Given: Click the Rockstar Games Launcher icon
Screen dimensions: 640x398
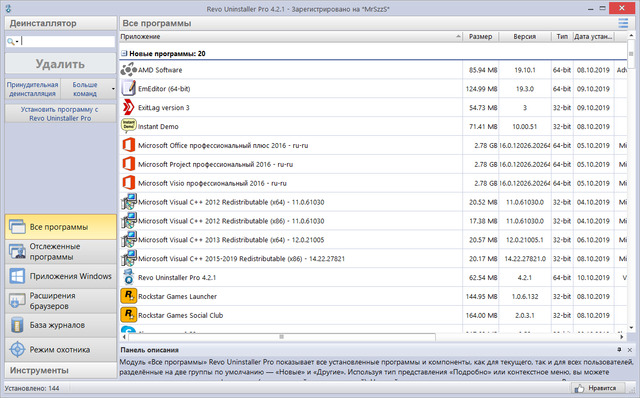Looking at the screenshot, I should coord(129,296).
